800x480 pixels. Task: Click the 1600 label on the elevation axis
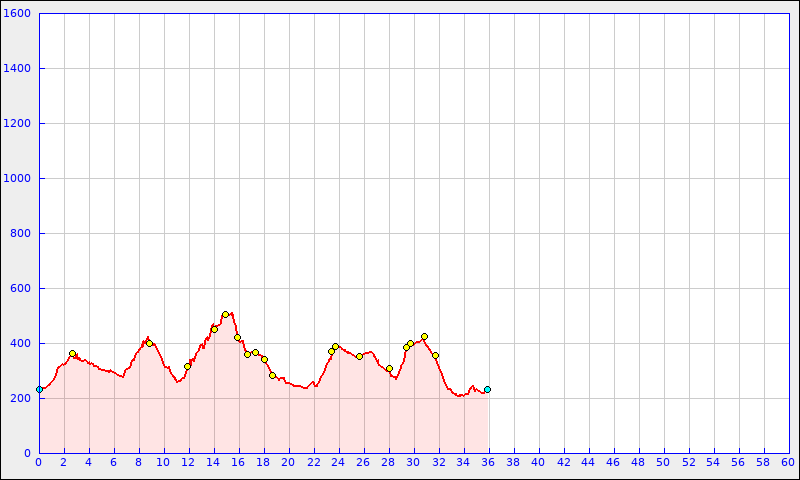pyautogui.click(x=18, y=14)
